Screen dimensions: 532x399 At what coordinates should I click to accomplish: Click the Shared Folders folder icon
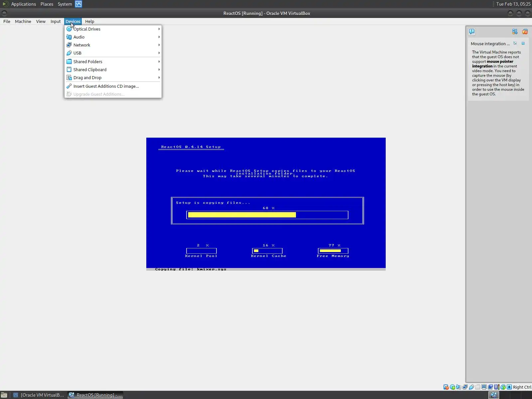69,62
